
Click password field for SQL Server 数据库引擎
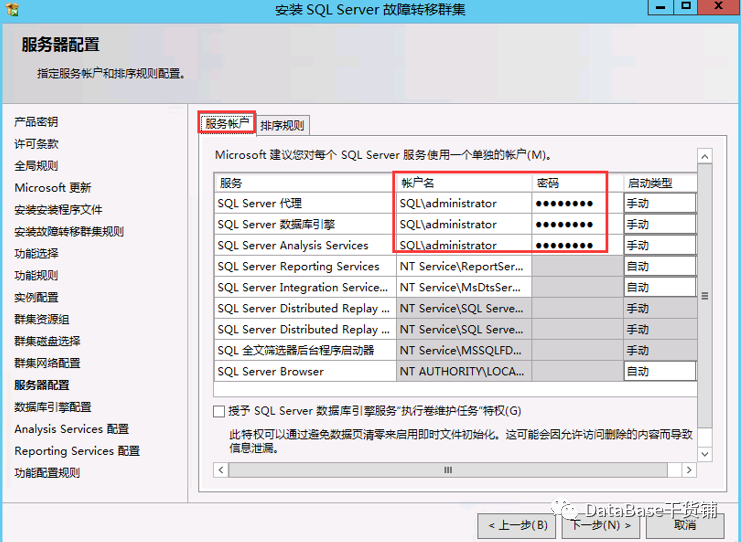pyautogui.click(x=577, y=224)
